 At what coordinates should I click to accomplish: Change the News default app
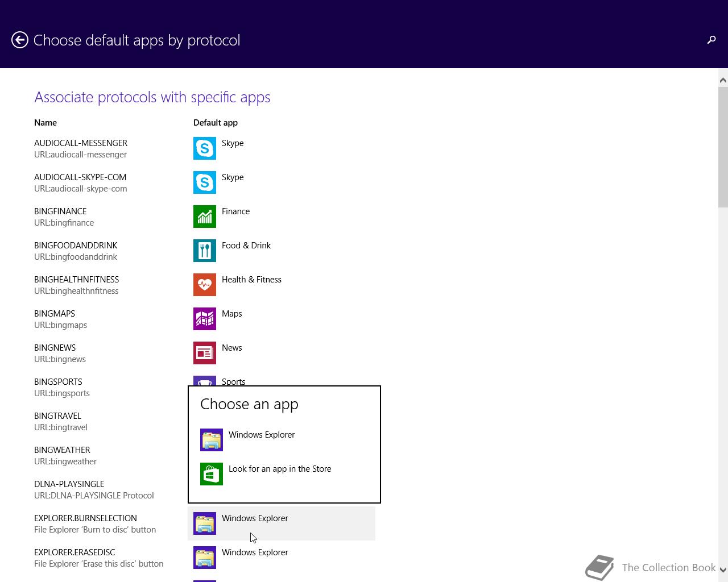coord(282,353)
